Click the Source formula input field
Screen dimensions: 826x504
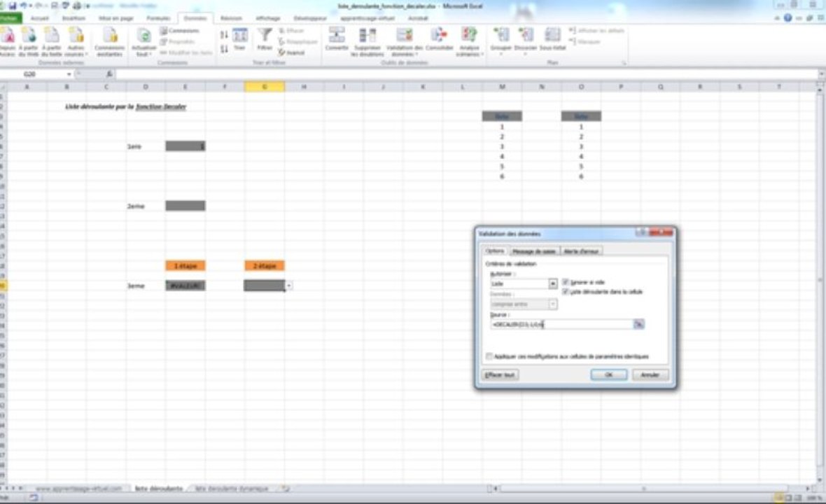(x=561, y=324)
